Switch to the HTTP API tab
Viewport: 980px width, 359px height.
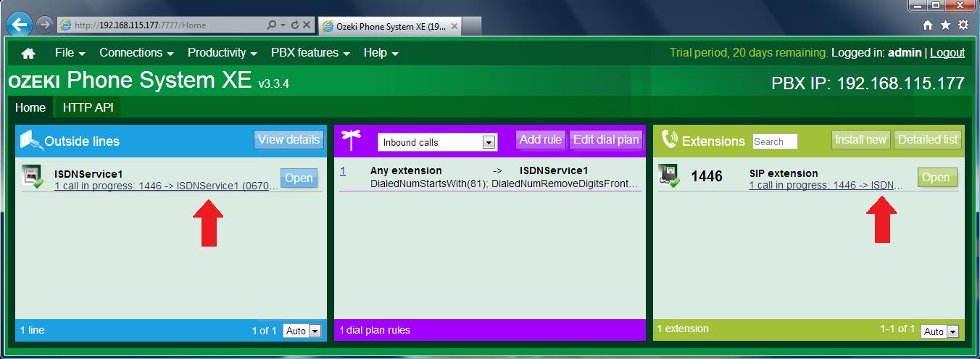[88, 107]
